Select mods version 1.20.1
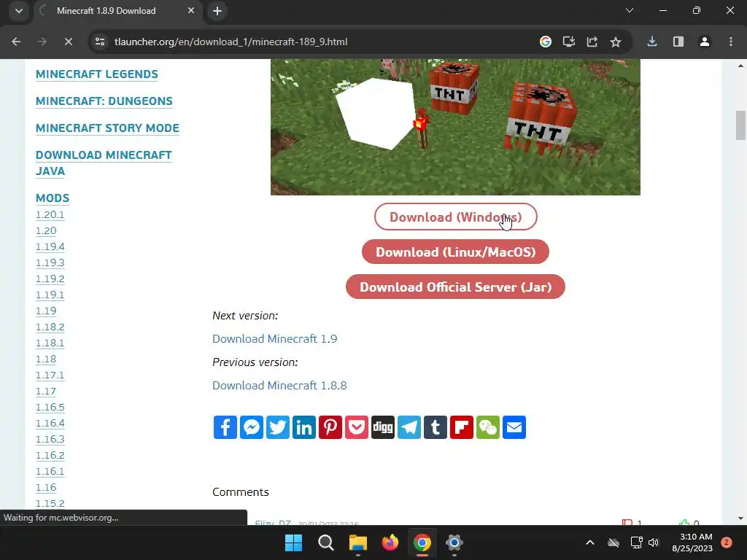Viewport: 747px width, 560px height. [50, 215]
